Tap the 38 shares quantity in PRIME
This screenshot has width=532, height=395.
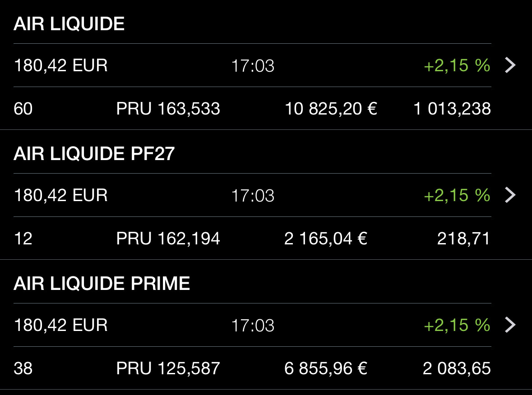click(23, 368)
